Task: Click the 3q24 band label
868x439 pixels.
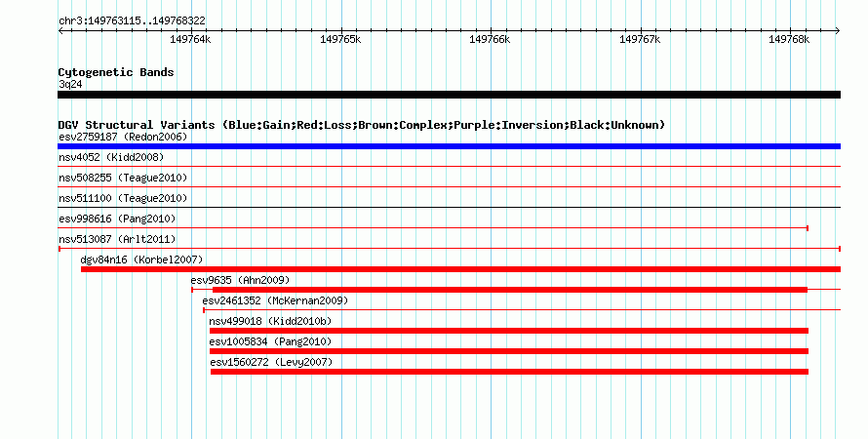Action: pyautogui.click(x=70, y=84)
